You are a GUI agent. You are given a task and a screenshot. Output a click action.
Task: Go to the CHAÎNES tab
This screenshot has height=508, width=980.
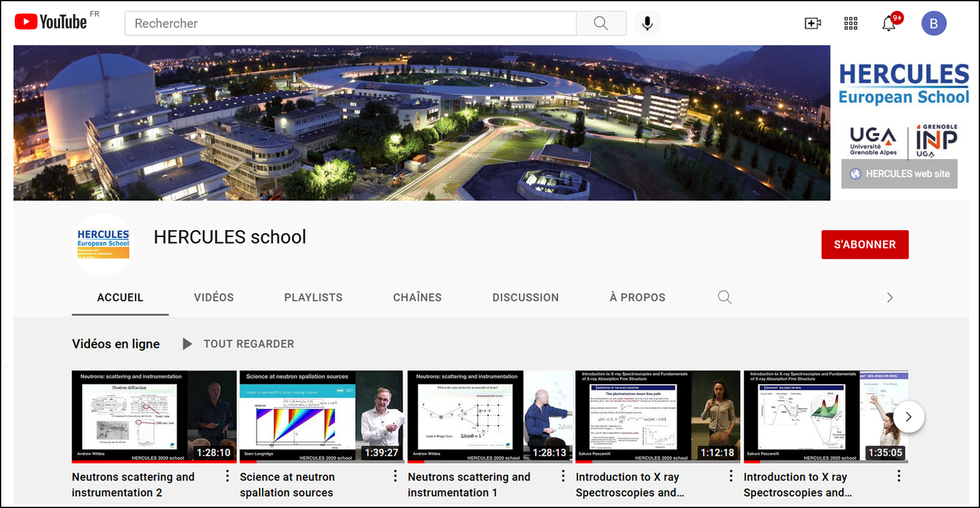(x=417, y=298)
